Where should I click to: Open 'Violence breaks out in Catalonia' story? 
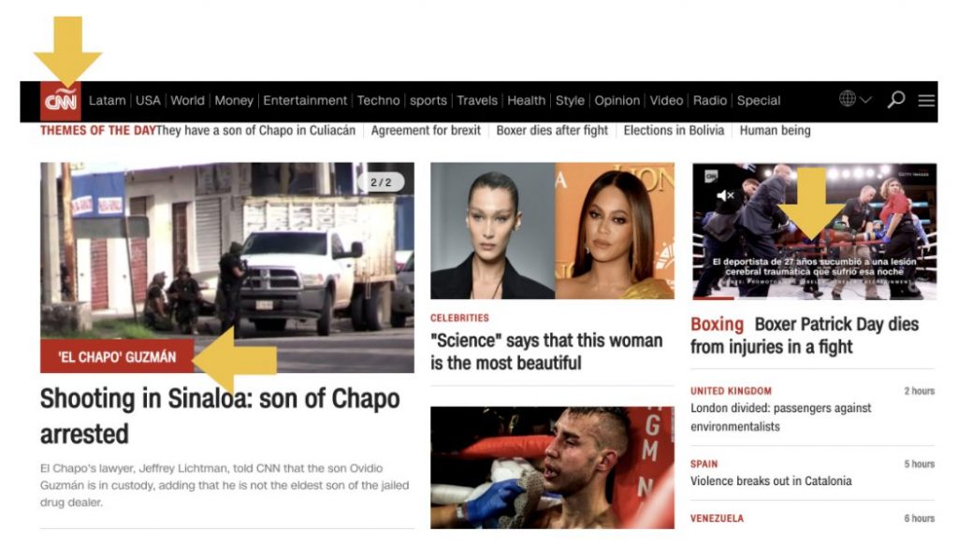[x=771, y=481]
